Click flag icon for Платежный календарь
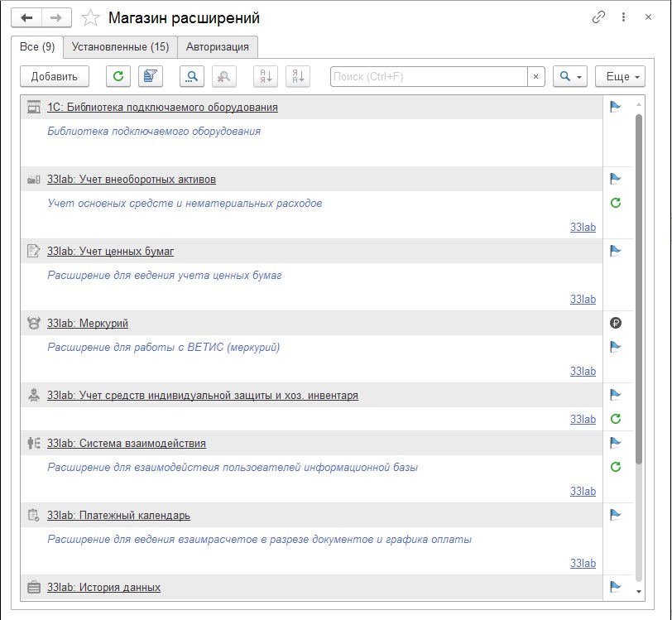The width and height of the screenshot is (672, 620). click(616, 515)
